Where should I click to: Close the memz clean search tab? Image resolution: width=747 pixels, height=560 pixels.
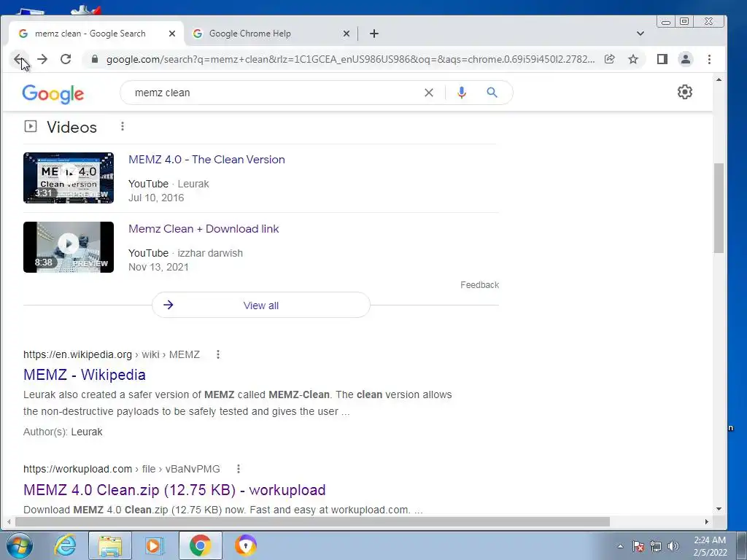coord(172,34)
